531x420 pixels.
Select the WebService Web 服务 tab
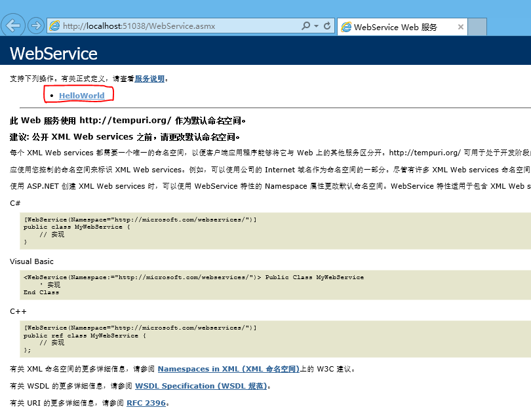coord(403,27)
